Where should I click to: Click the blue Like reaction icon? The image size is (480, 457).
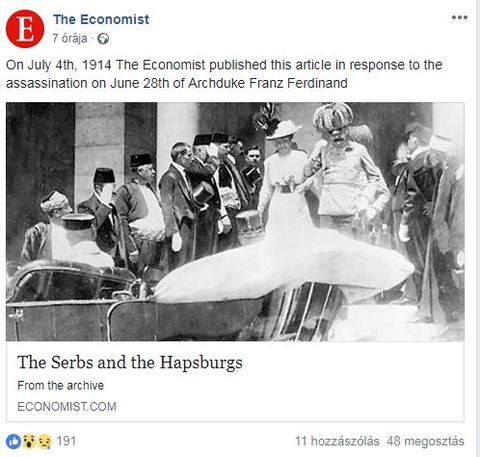pyautogui.click(x=13, y=442)
